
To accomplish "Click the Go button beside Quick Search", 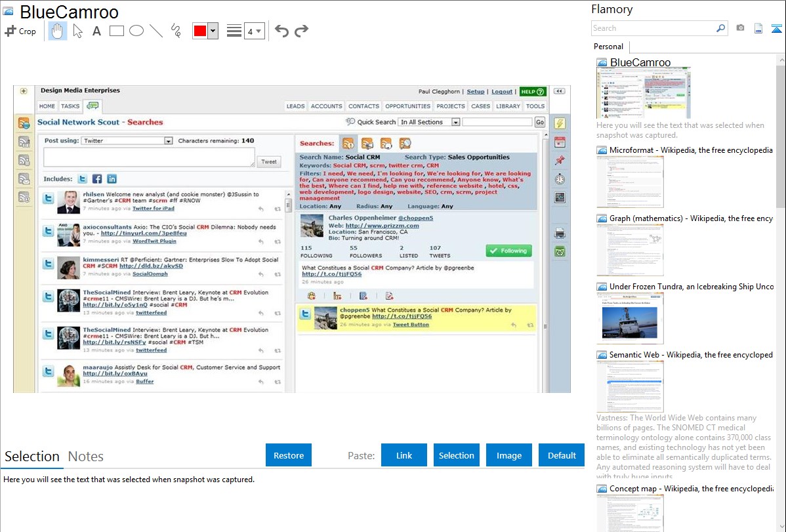I will 540,122.
